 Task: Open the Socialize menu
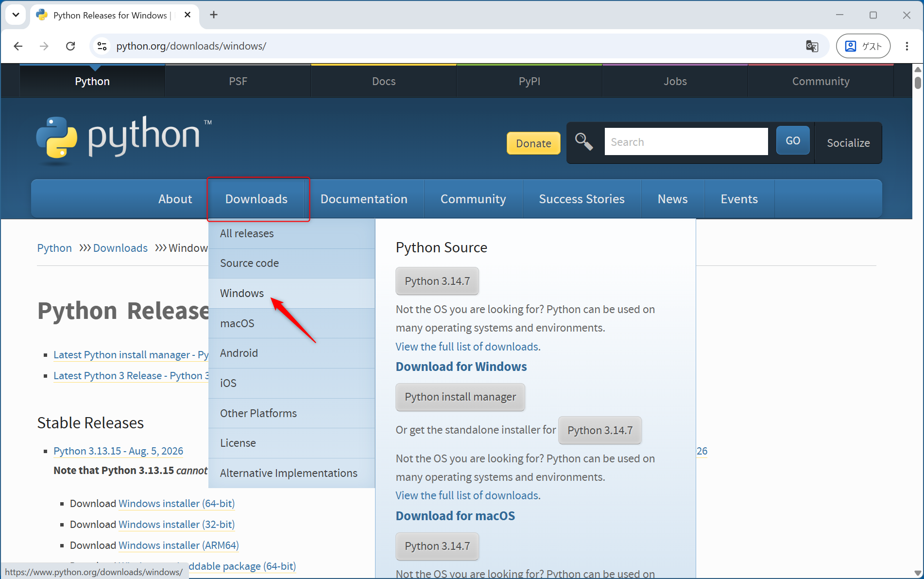click(x=848, y=143)
